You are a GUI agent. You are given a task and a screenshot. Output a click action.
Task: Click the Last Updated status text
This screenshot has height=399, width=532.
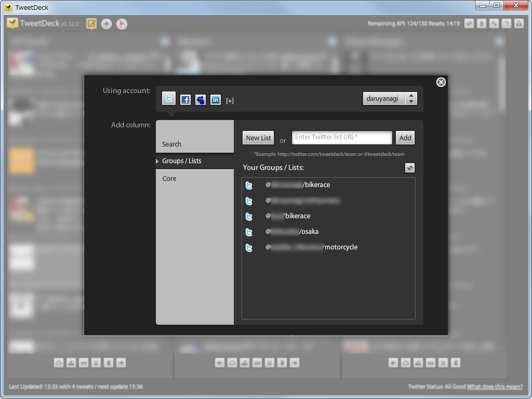[x=76, y=387]
